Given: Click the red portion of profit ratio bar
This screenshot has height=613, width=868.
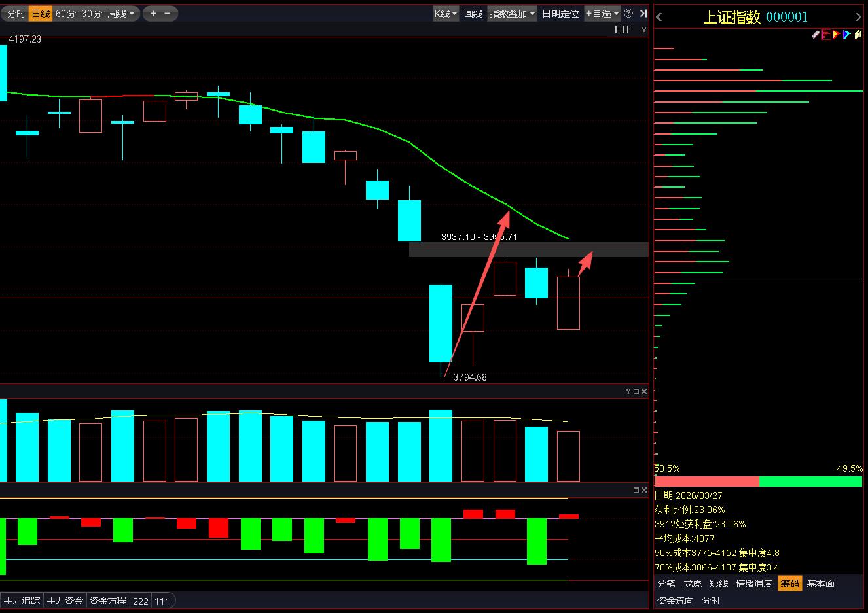Looking at the screenshot, I should coord(706,482).
